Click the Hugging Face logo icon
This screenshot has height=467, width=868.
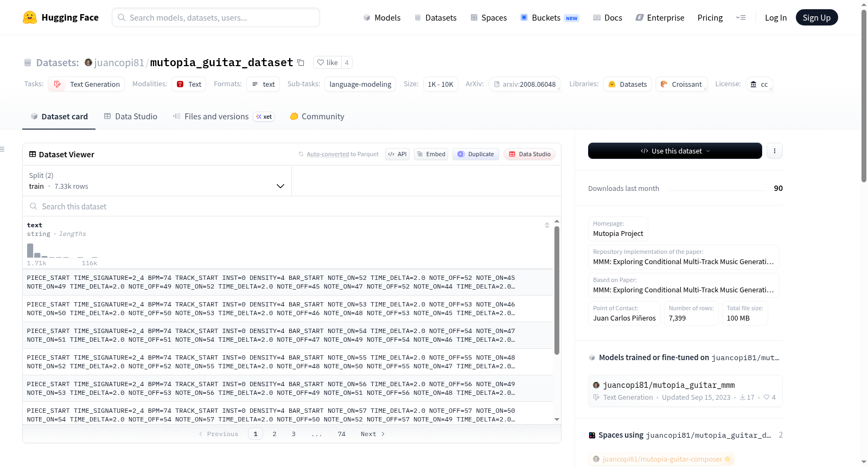(x=30, y=17)
